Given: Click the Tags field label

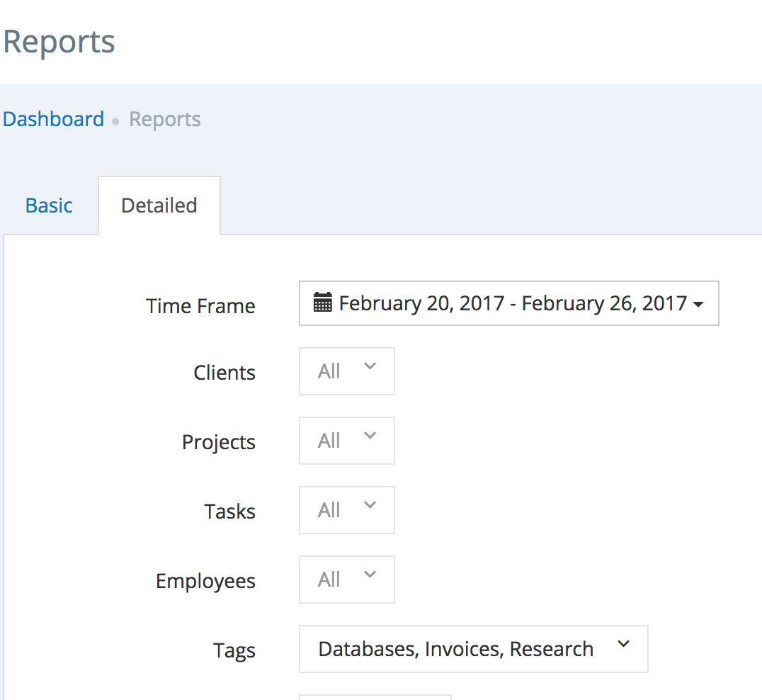Looking at the screenshot, I should pos(234,650).
